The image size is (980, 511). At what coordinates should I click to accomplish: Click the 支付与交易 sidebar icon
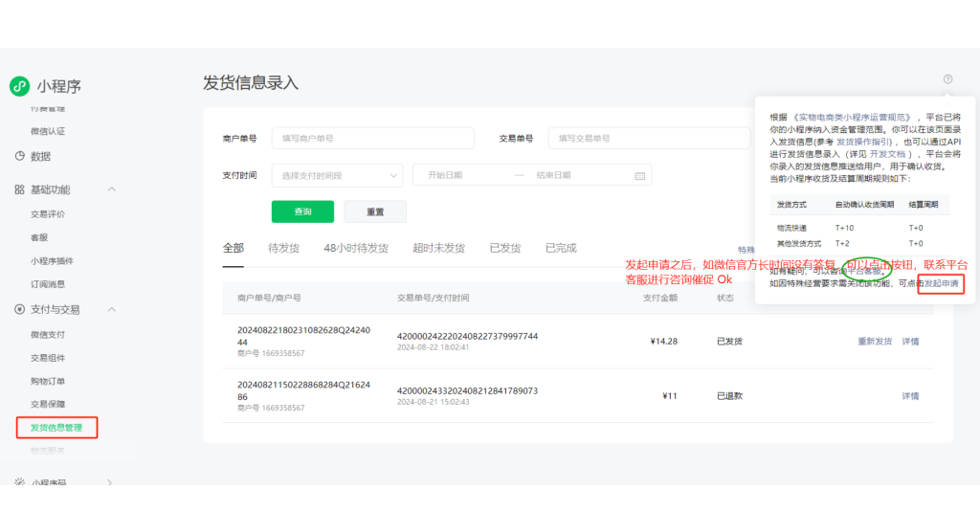tap(19, 310)
